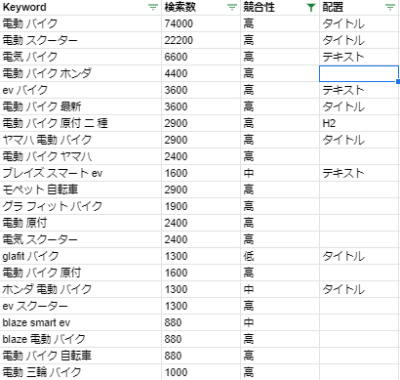Click the cell 電動 三輪 バイク

point(81,372)
